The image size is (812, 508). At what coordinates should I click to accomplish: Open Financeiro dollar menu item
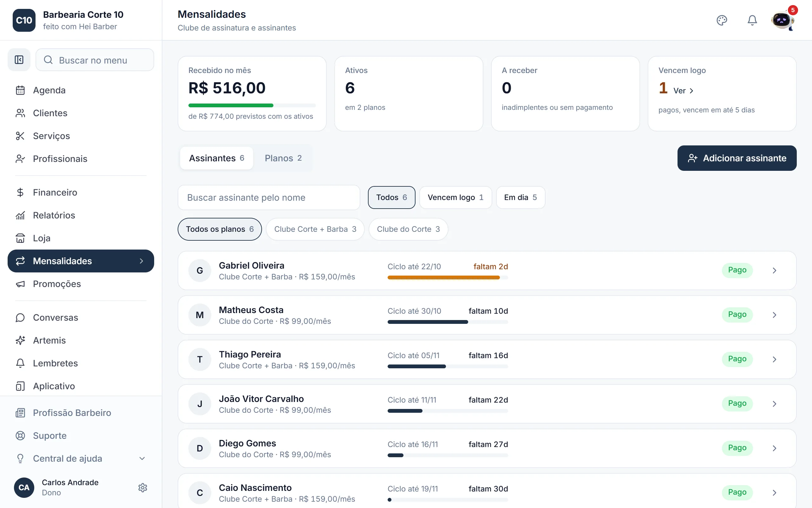(81, 192)
